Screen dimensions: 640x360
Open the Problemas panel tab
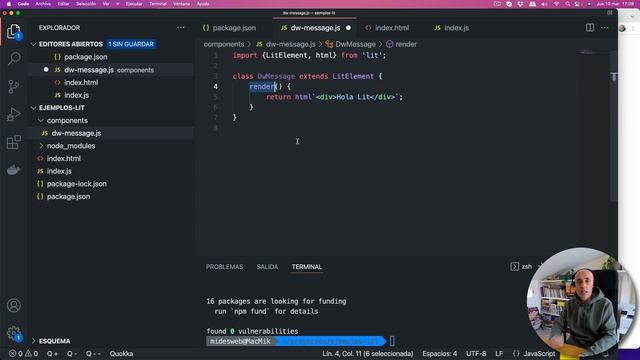(x=224, y=267)
